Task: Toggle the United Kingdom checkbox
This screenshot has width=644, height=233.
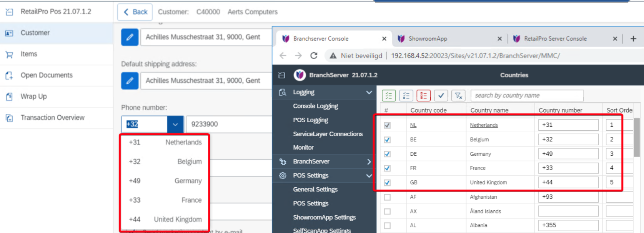Action: (387, 183)
